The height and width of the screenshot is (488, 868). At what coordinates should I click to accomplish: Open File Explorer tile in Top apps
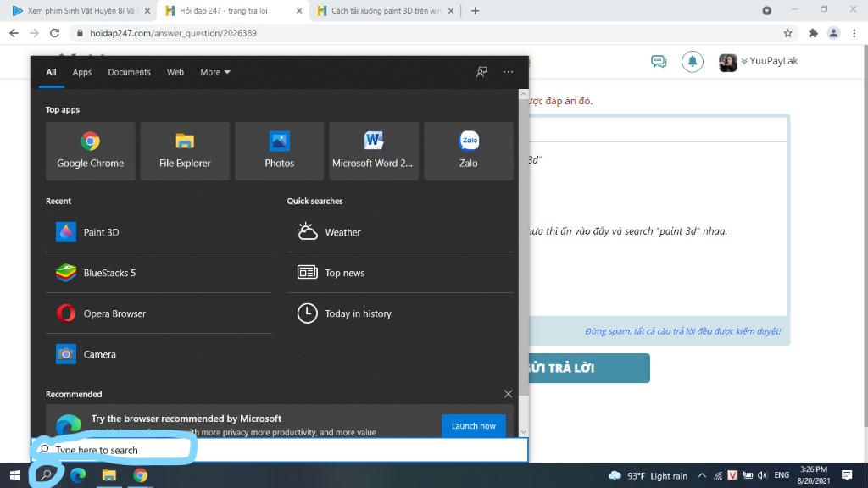[185, 151]
